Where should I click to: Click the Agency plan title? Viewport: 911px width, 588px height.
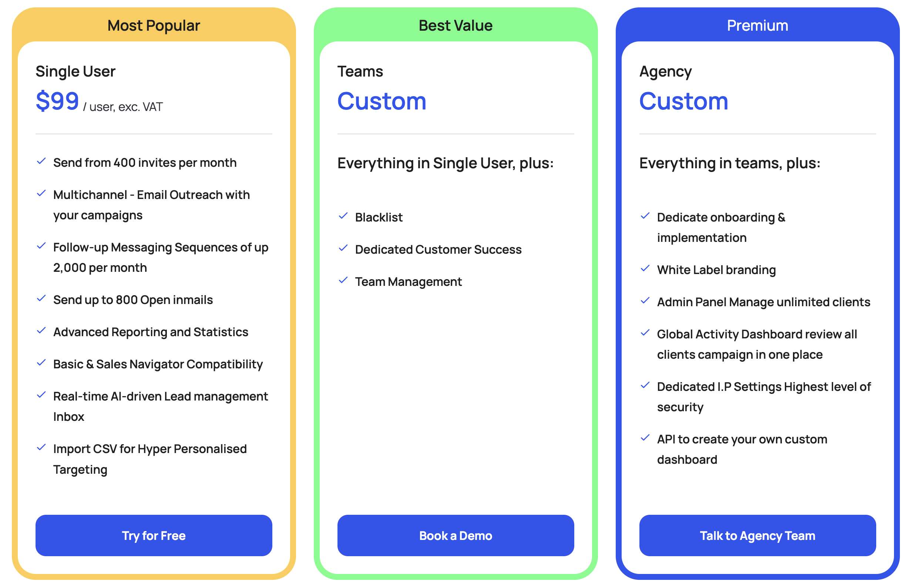click(x=665, y=72)
